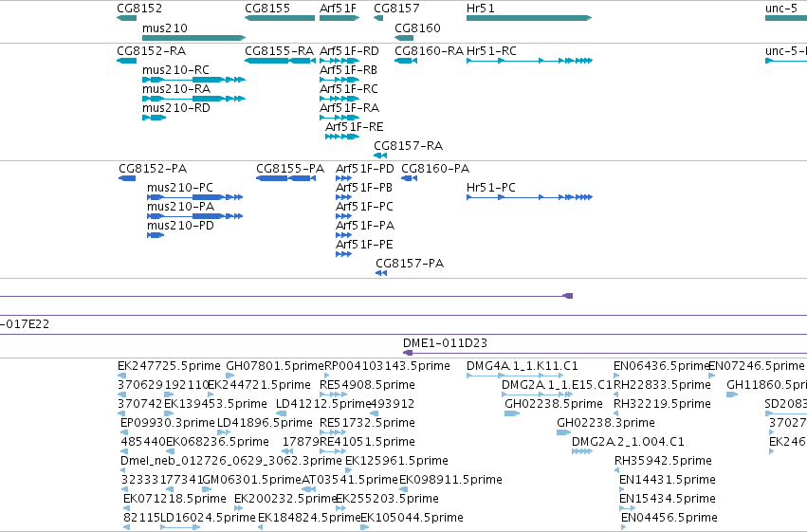The width and height of the screenshot is (807, 532).
Task: Open transcript mus210-RA
Action: 176,89
